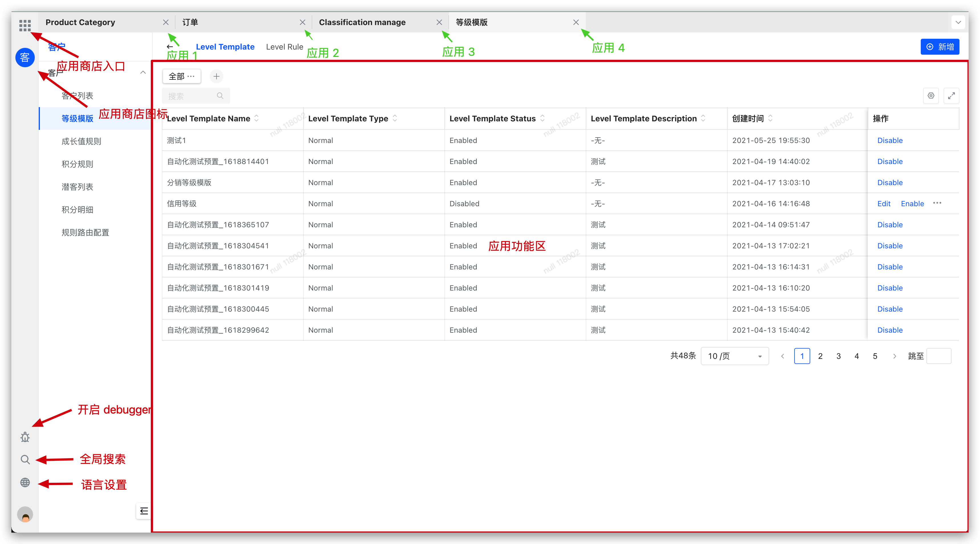The width and height of the screenshot is (980, 544).
Task: Open the app store grid icon
Action: click(x=25, y=25)
